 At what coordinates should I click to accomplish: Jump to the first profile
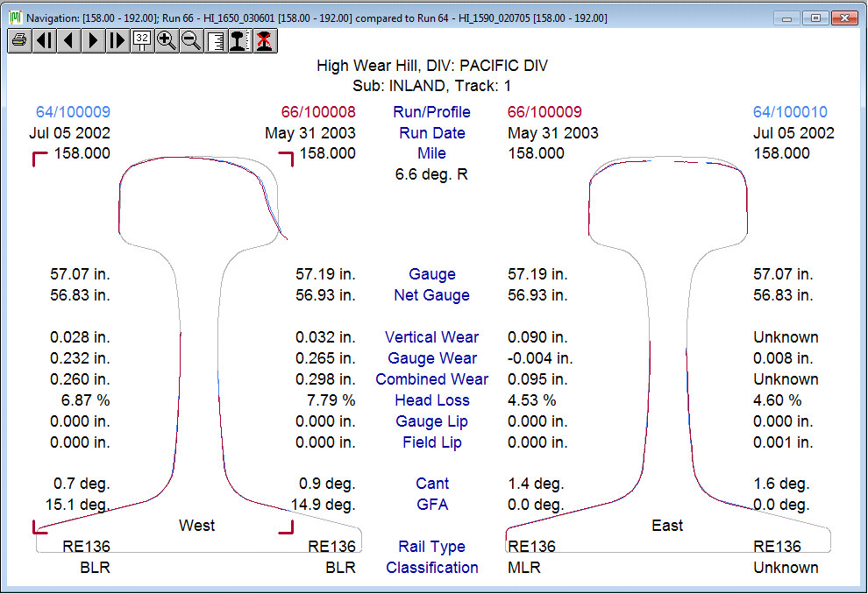tap(44, 41)
